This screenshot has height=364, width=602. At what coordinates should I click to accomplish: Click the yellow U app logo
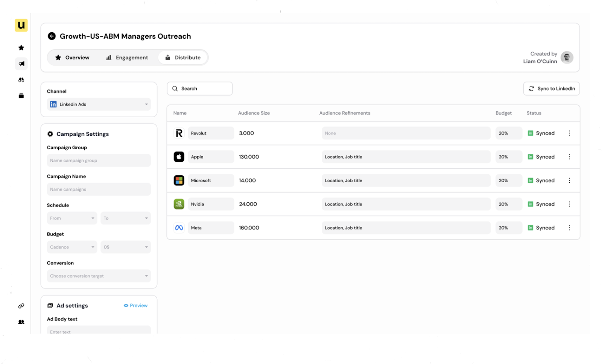tap(21, 25)
